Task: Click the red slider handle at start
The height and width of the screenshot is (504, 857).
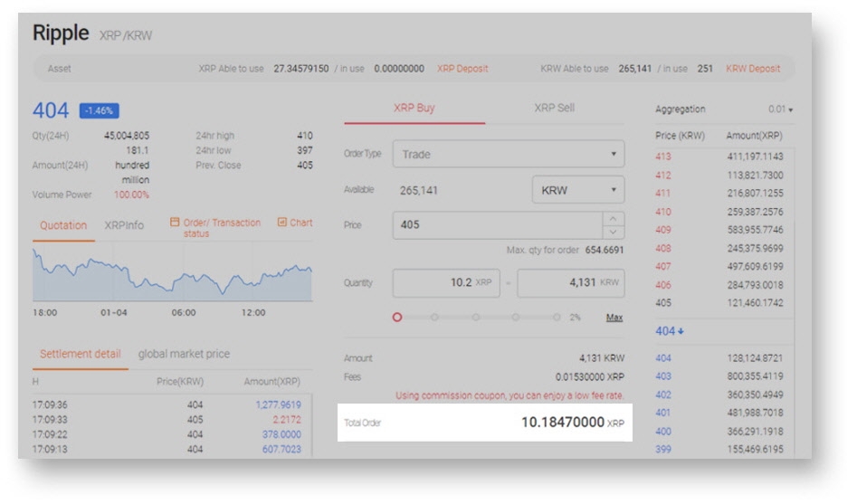Action: pyautogui.click(x=397, y=317)
